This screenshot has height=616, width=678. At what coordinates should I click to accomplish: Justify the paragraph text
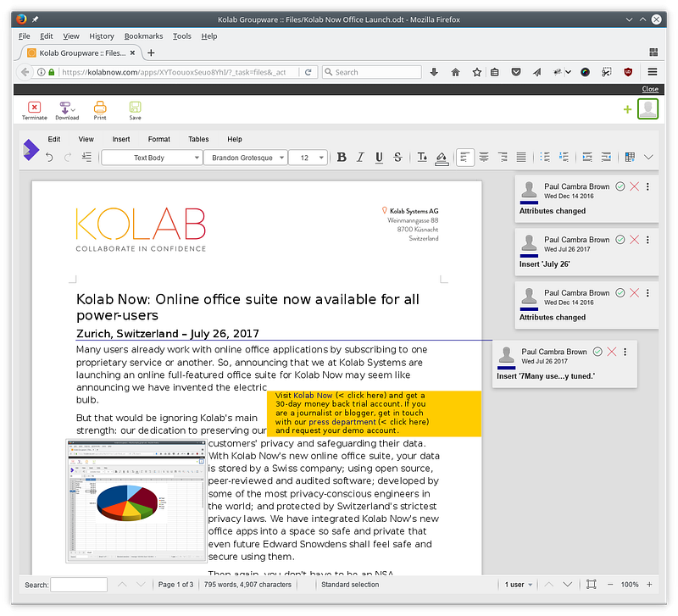(x=521, y=158)
